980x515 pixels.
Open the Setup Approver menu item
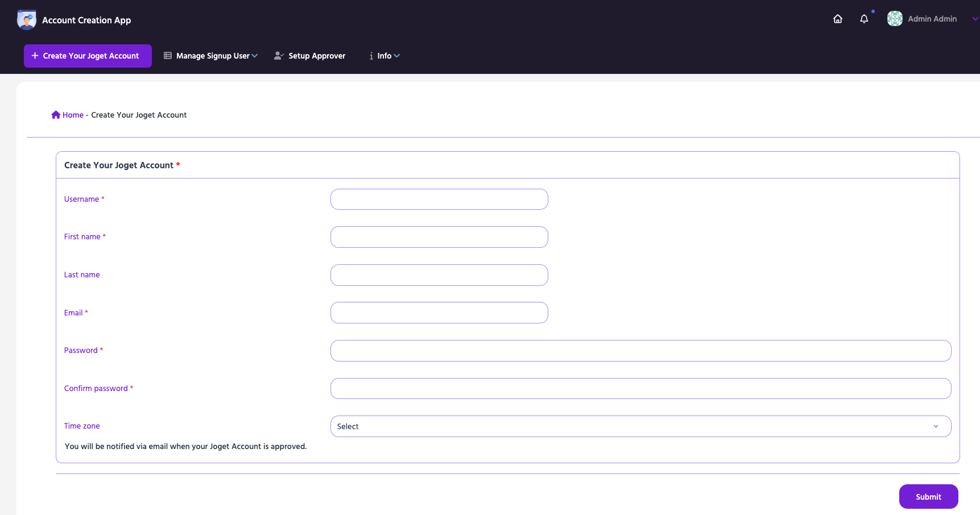pos(310,56)
